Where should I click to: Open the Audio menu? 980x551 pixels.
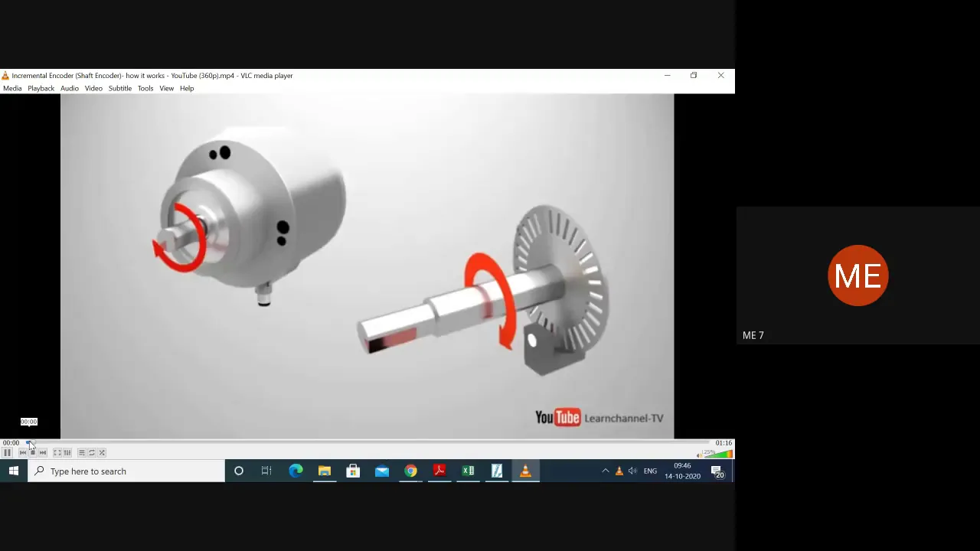(x=70, y=88)
